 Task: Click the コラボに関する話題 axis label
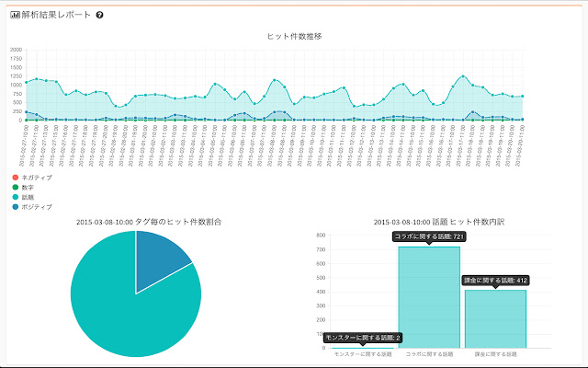pyautogui.click(x=428, y=354)
